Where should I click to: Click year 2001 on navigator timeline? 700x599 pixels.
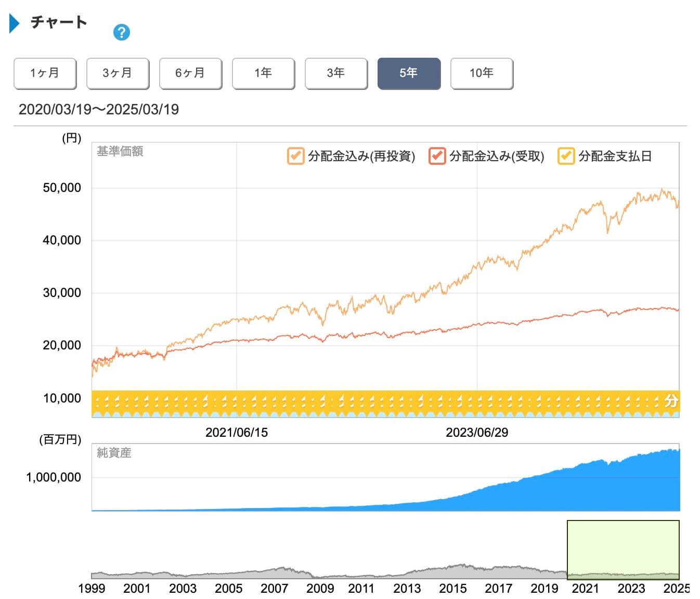point(137,589)
